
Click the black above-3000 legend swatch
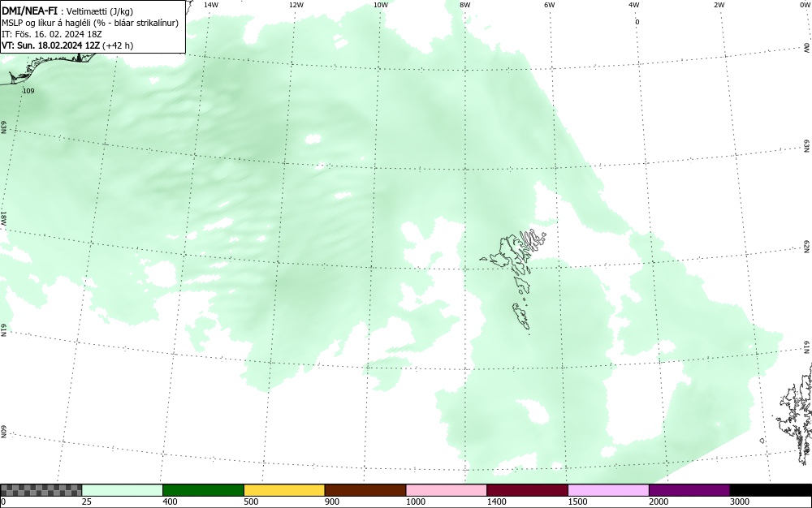pos(771,490)
